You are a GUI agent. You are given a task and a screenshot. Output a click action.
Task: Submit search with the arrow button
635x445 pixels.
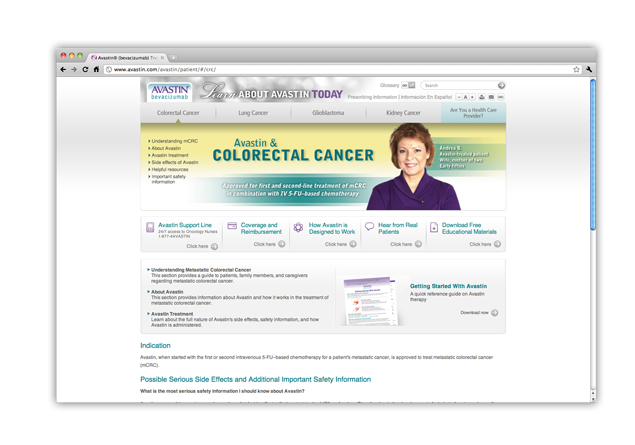[x=501, y=85]
